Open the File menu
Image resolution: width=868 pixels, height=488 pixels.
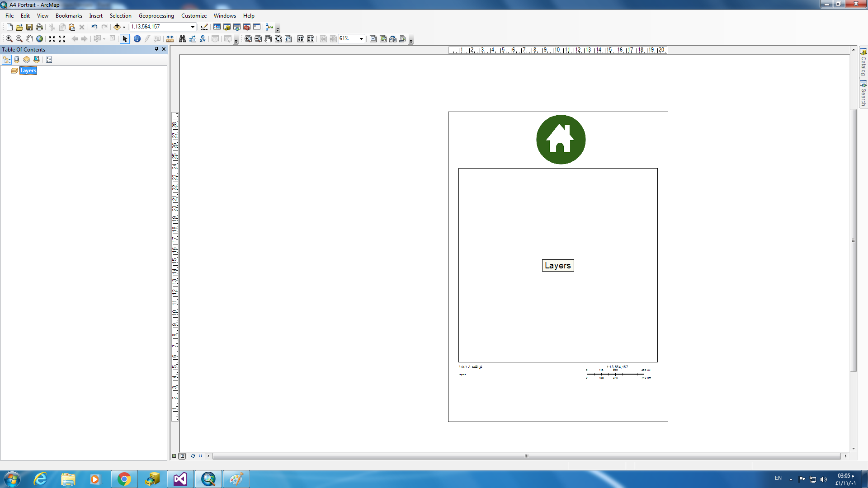coord(9,16)
